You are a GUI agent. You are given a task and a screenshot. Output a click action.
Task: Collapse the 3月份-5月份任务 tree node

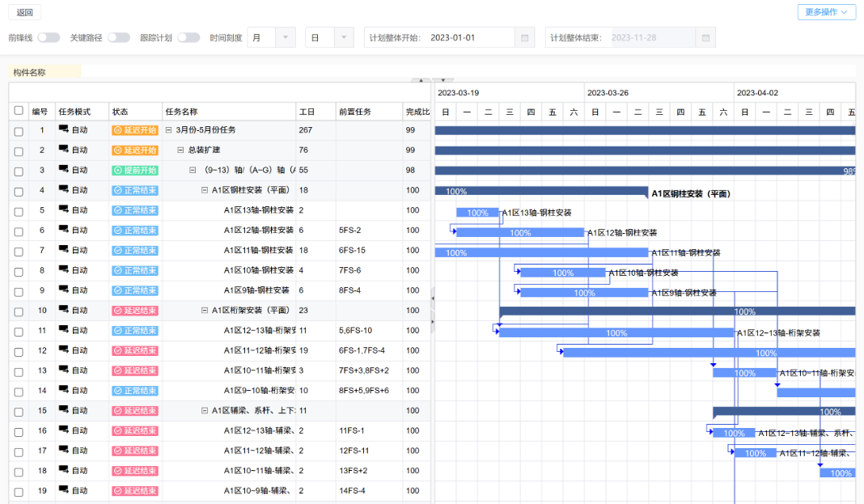tap(168, 130)
